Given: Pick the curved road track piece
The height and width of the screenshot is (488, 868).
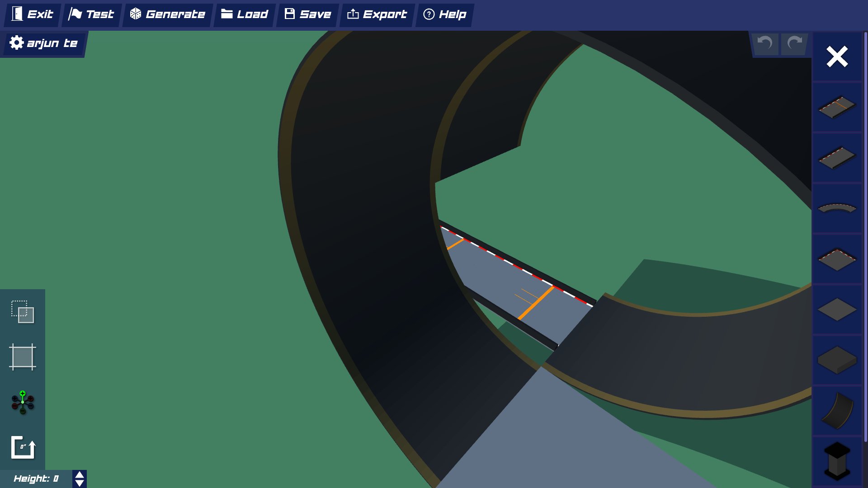Looking at the screenshot, I should coord(836,209).
